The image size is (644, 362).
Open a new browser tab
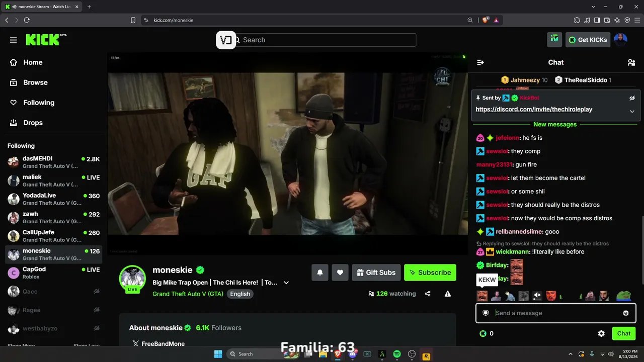[89, 7]
